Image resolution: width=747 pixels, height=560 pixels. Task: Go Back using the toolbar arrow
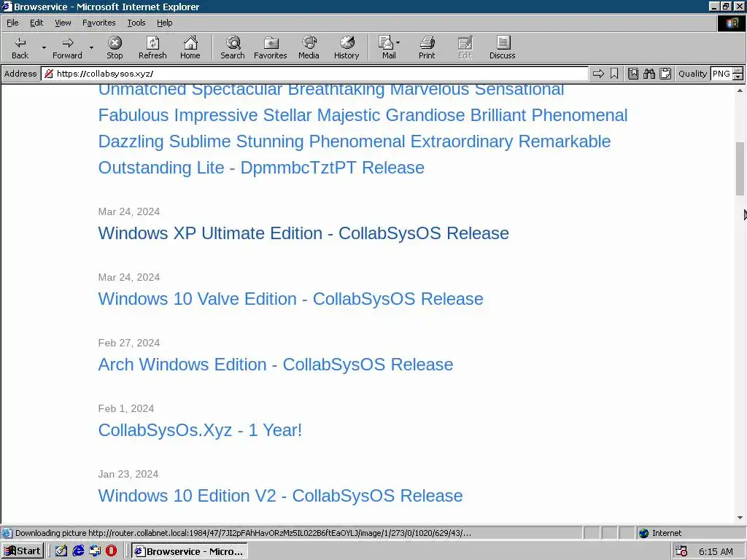click(x=20, y=47)
